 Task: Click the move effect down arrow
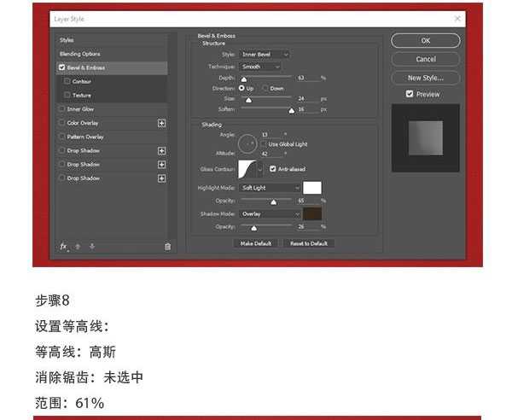(x=92, y=247)
